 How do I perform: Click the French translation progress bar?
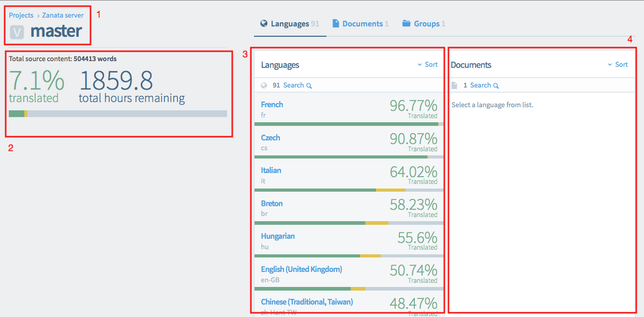(x=349, y=124)
